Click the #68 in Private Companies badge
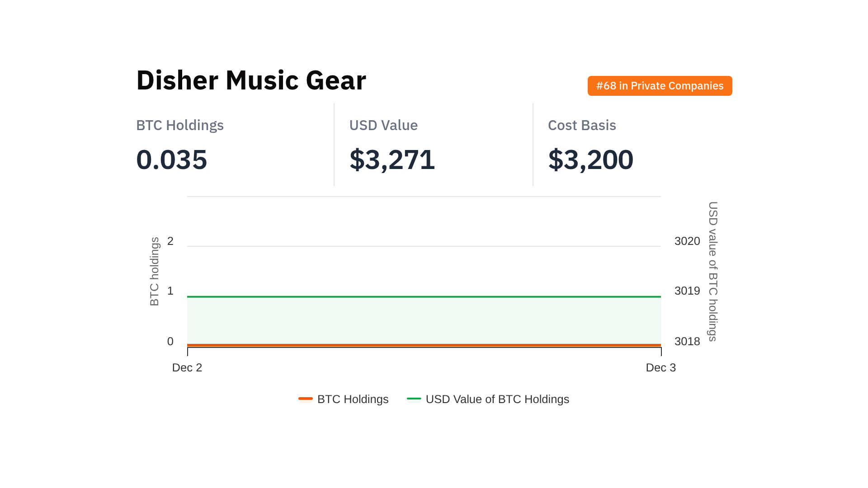Screen dimensions: 868x488 pos(660,86)
